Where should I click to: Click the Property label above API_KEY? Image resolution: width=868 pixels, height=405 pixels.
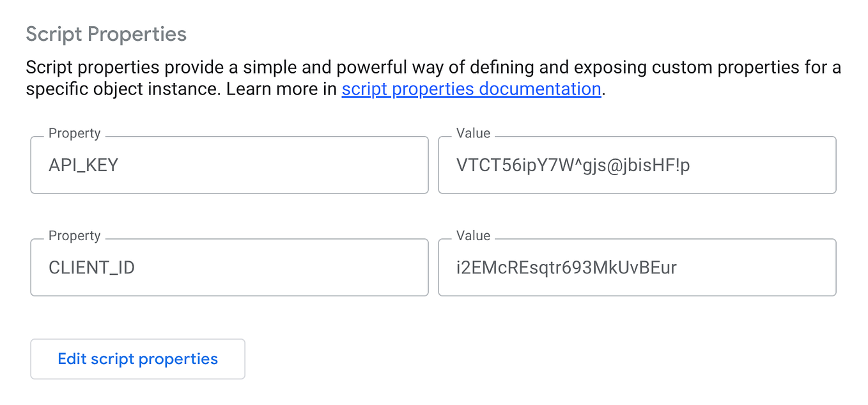click(x=74, y=133)
